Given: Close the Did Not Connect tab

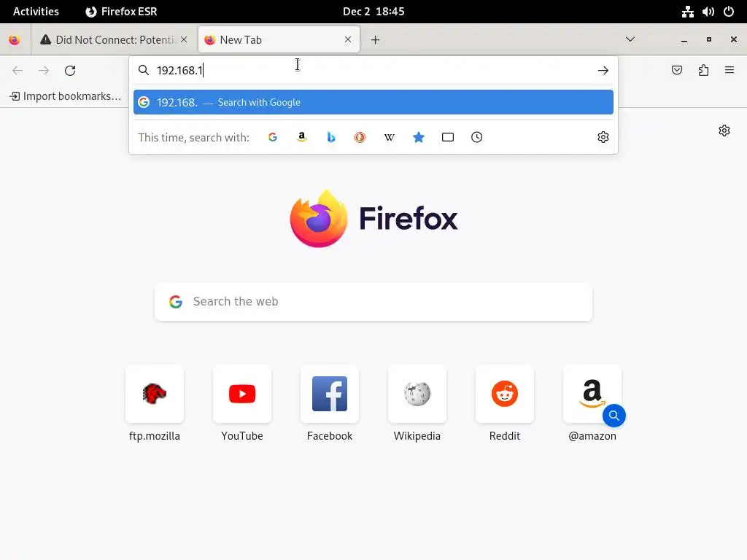Looking at the screenshot, I should point(184,39).
